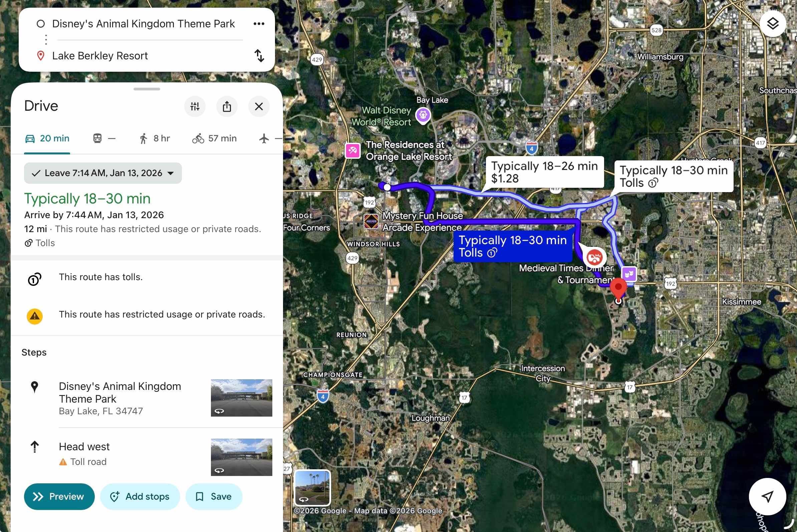Viewport: 797px width, 532px height.
Task: Select the transit travel mode tab
Action: pos(104,138)
